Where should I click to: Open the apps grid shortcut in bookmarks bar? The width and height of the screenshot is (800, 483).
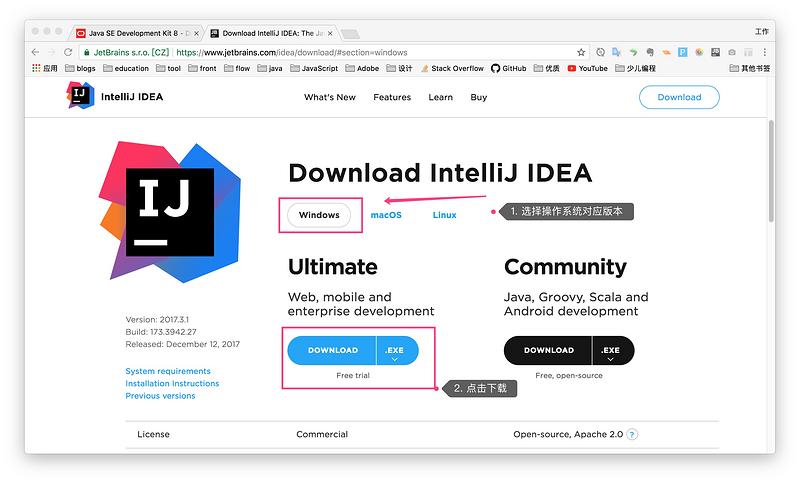point(44,68)
